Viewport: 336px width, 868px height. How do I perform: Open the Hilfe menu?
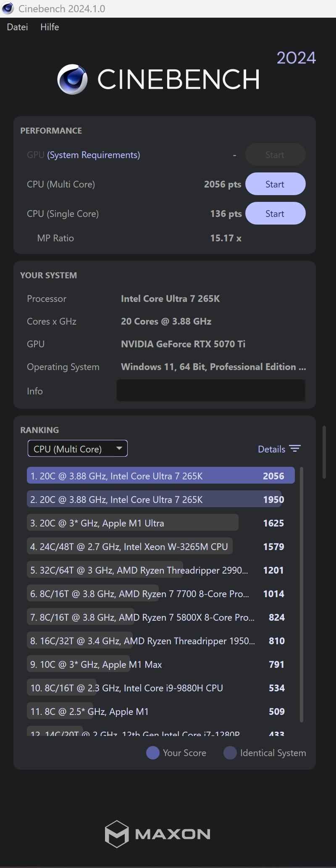[x=50, y=27]
